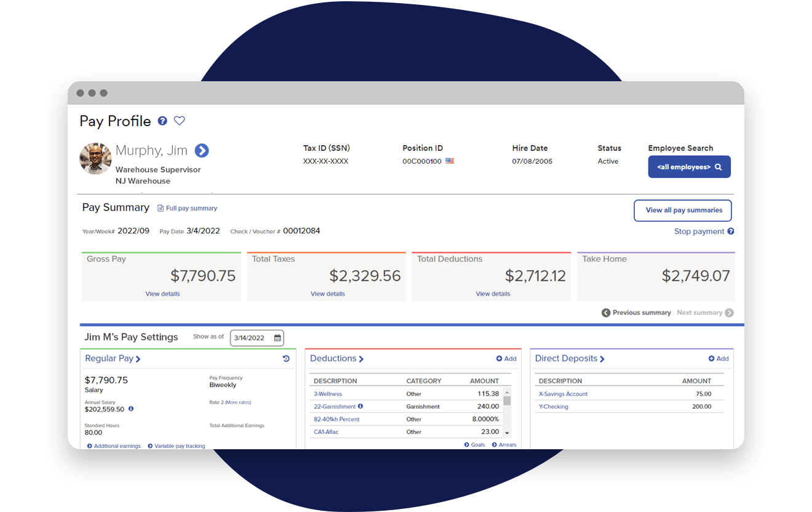The image size is (812, 512).
Task: Click View all pay summaries button
Action: [683, 210]
